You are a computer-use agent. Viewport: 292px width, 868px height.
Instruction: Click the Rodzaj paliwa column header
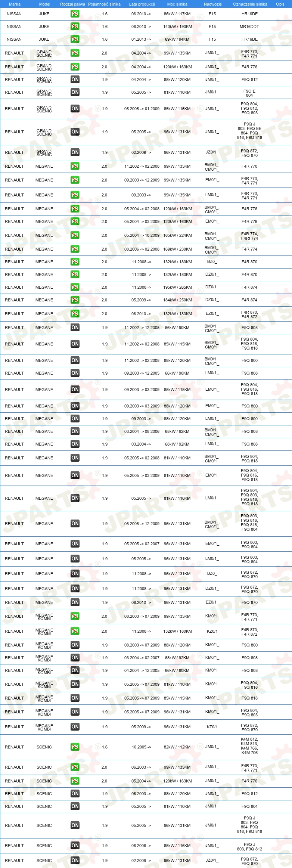(72, 4)
